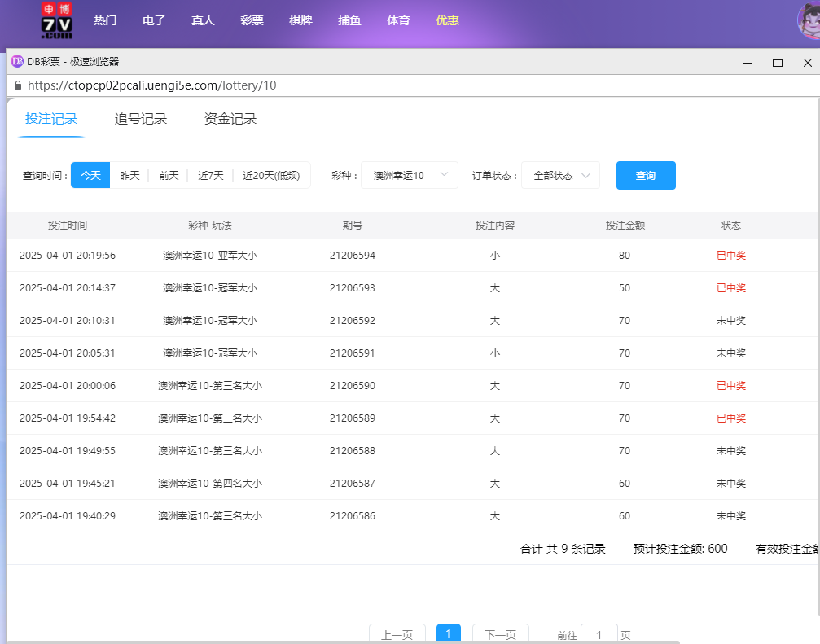The width and height of the screenshot is (820, 644).
Task: Open the 澳洲幸运10 lottery type dropdown
Action: pos(409,174)
